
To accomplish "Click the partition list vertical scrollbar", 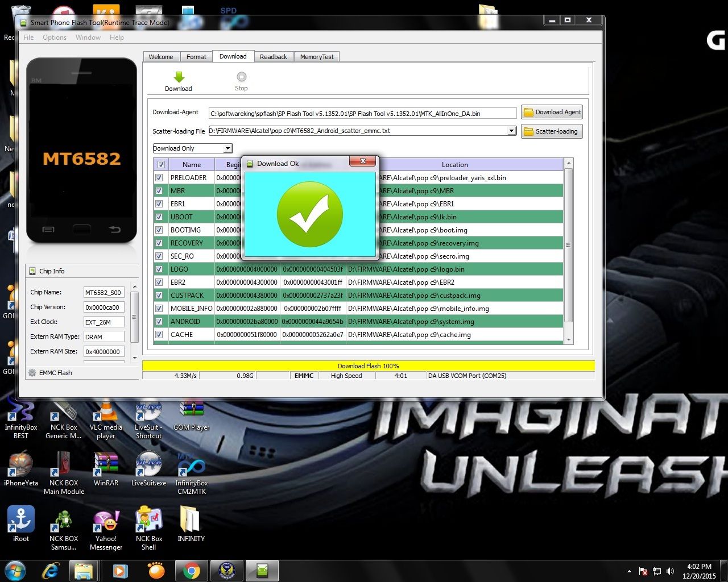I will click(x=568, y=244).
